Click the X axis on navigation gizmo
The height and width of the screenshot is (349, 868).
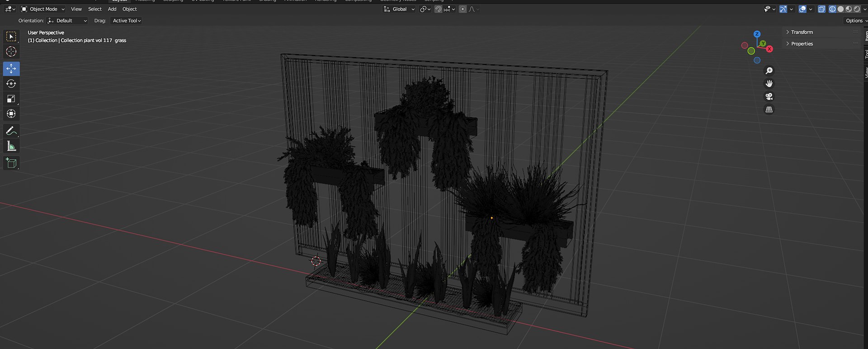[769, 49]
